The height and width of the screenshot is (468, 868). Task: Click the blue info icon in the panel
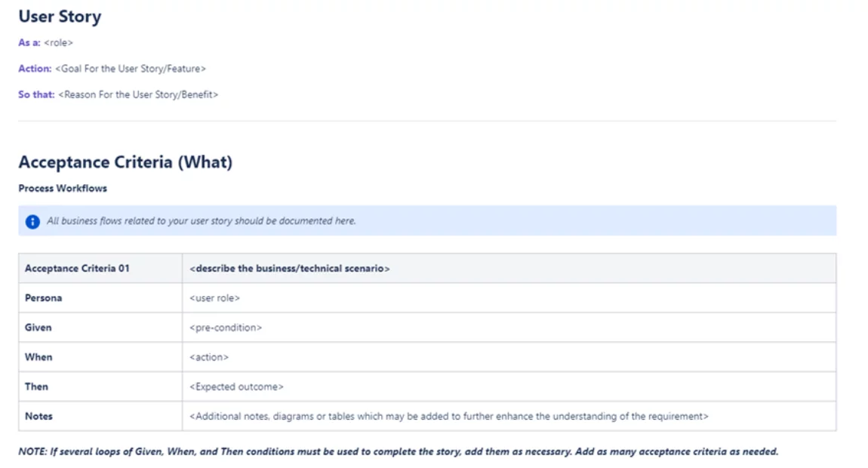32,222
